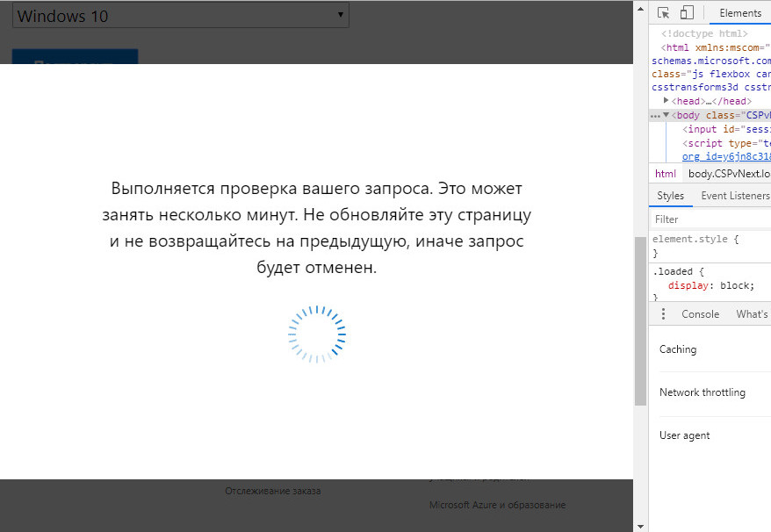771x532 pixels.
Task: Click the .loaded selector text
Action: coord(672,271)
